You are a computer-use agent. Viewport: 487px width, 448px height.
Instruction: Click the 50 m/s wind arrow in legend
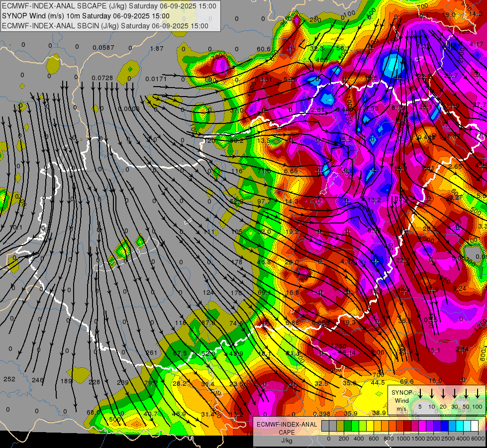coord(466,393)
